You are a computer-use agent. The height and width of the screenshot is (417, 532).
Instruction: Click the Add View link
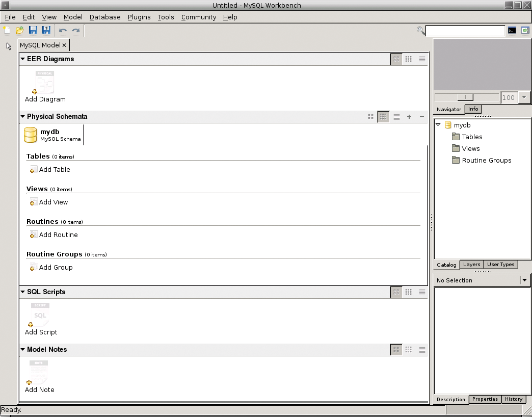click(49, 202)
